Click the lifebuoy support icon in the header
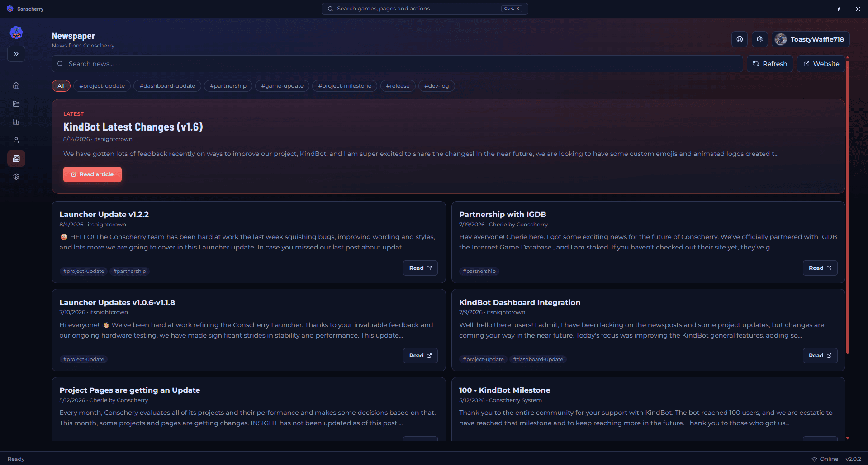Image resolution: width=868 pixels, height=465 pixels. [740, 39]
